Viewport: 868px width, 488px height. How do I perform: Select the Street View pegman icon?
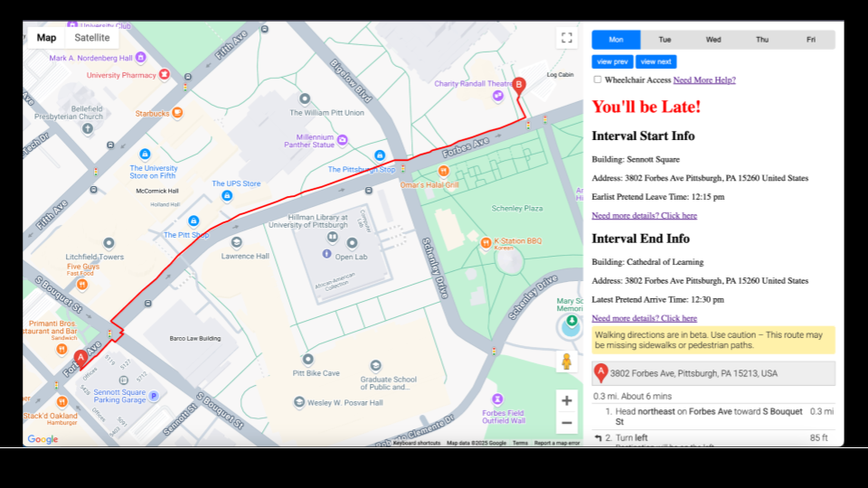(566, 361)
